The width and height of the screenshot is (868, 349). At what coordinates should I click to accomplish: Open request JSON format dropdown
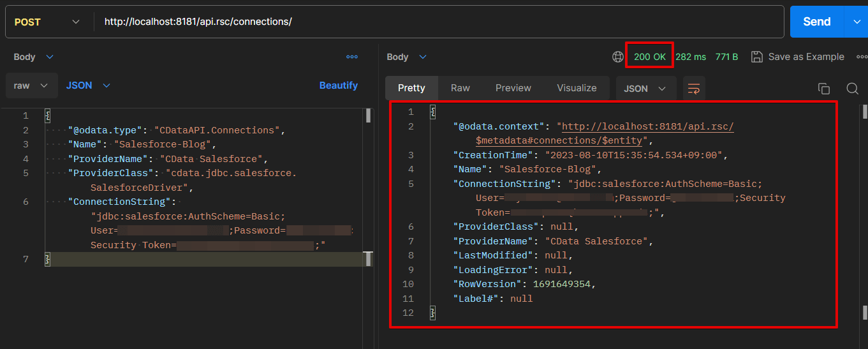click(88, 85)
